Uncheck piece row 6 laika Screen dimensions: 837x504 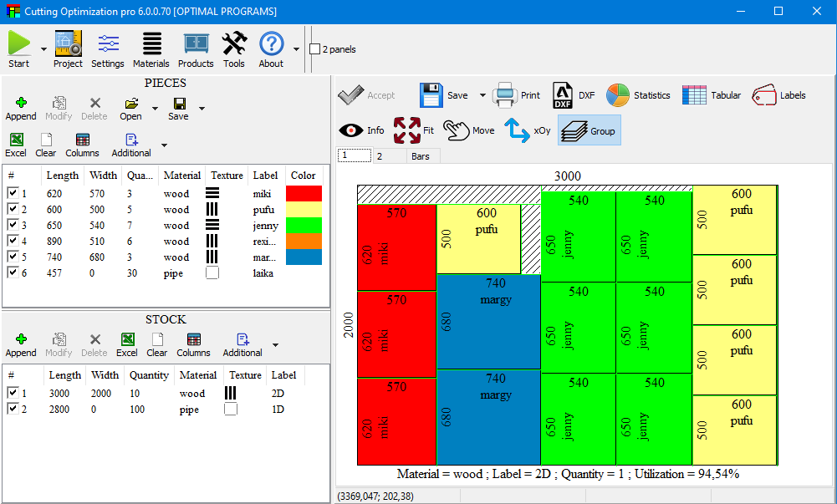pos(13,272)
